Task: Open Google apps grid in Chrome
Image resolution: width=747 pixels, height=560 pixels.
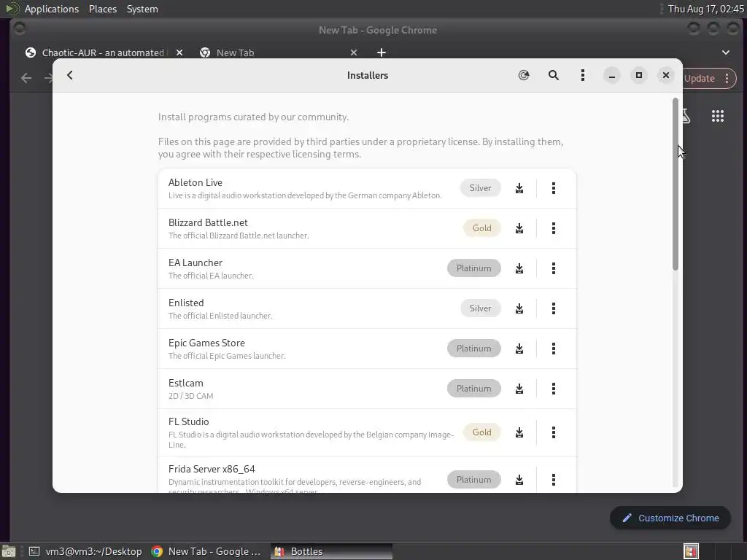Action: pos(718,116)
